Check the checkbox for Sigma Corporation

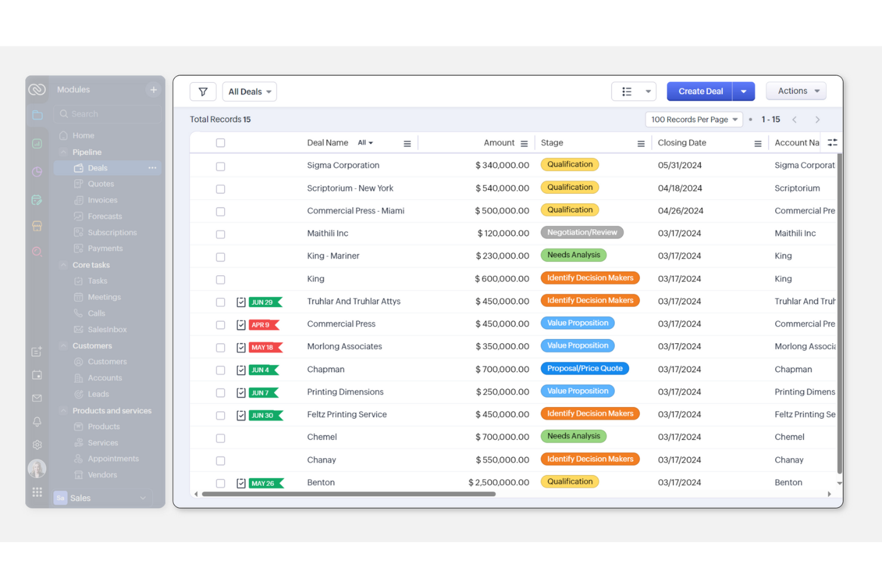[220, 166]
